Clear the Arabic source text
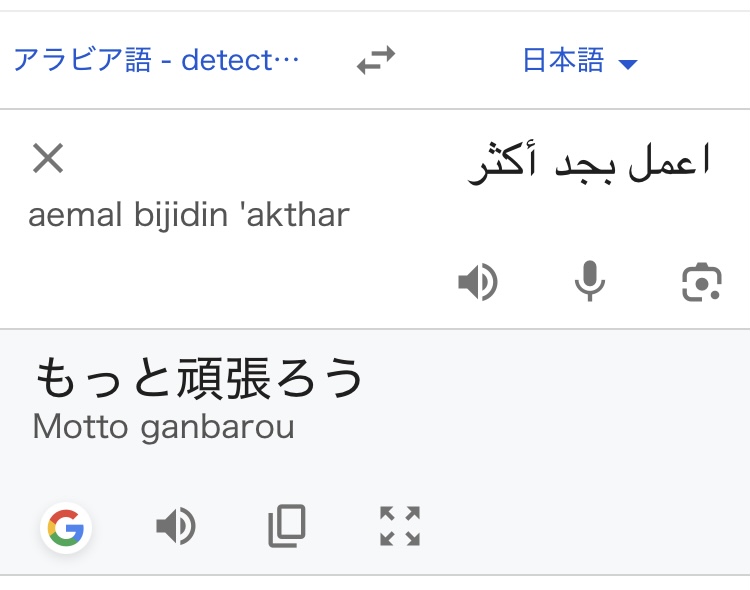Image resolution: width=750 pixels, height=590 pixels. [x=48, y=158]
